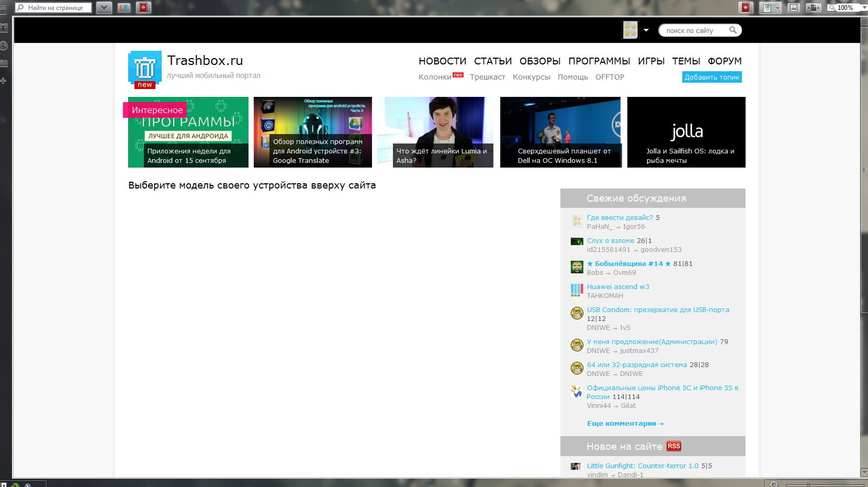Click colorful avatar beside Huawei ascend w3
Screen dimensions: 868x487
(577, 290)
